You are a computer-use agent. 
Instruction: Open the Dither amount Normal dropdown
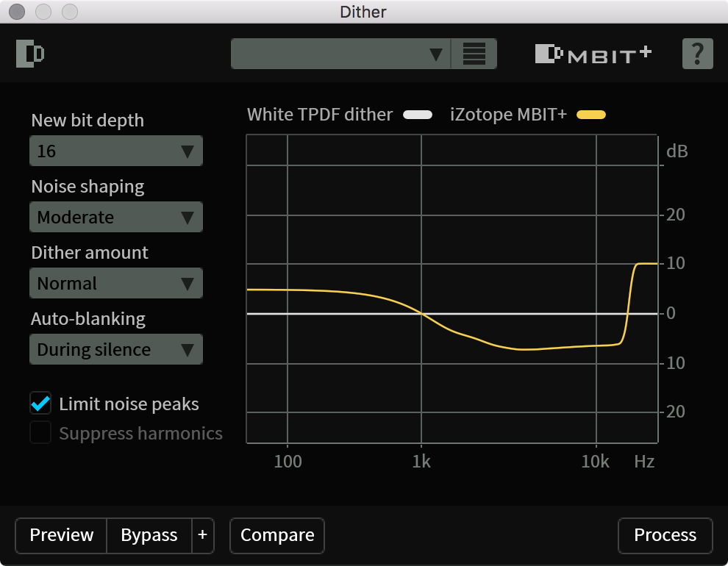[x=116, y=283]
